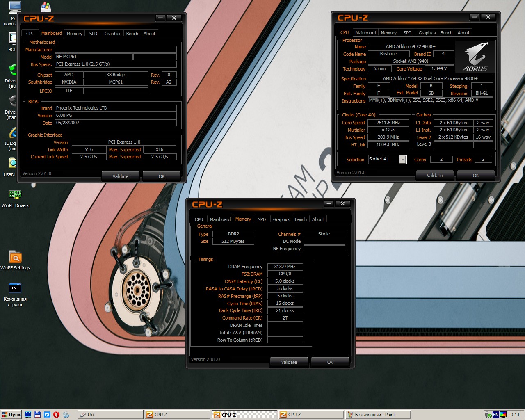Viewport: 525px width, 420px height.
Task: Click the blue book quick-launch icon
Action: pyautogui.click(x=28, y=415)
